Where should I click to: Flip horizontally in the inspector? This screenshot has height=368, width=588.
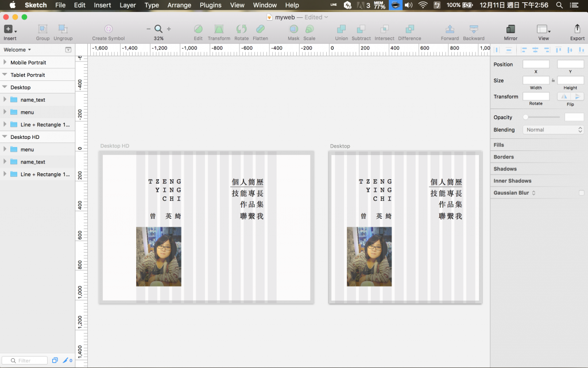click(x=564, y=96)
